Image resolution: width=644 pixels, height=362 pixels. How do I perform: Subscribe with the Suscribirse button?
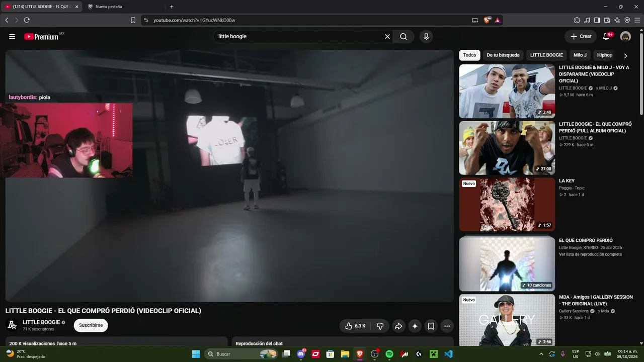pos(91,325)
